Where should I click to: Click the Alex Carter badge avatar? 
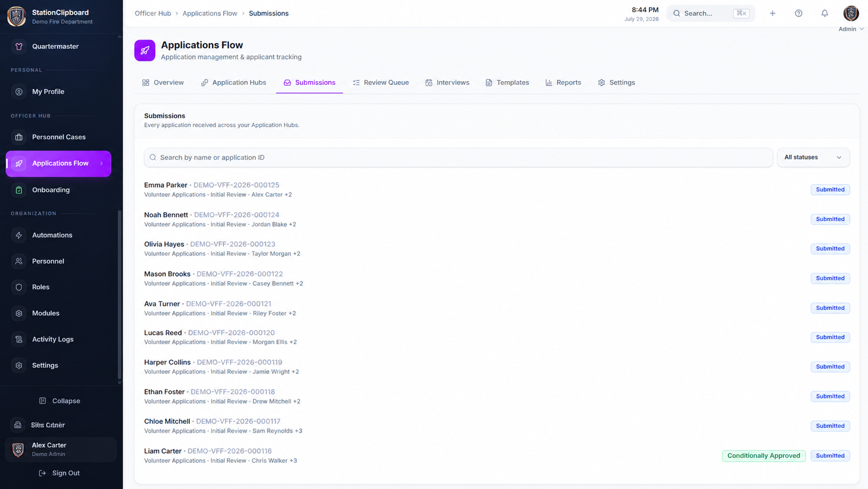pos(18,450)
